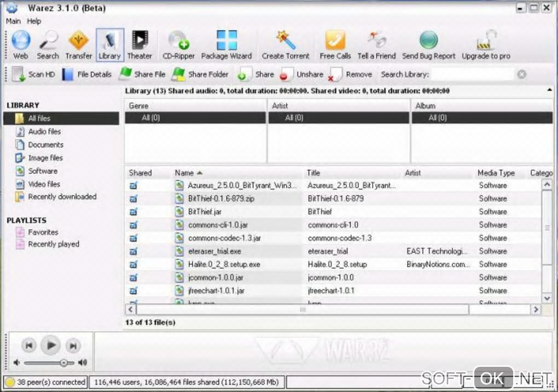Select All (0) in Artist list
The image size is (558, 392).
pyautogui.click(x=339, y=118)
